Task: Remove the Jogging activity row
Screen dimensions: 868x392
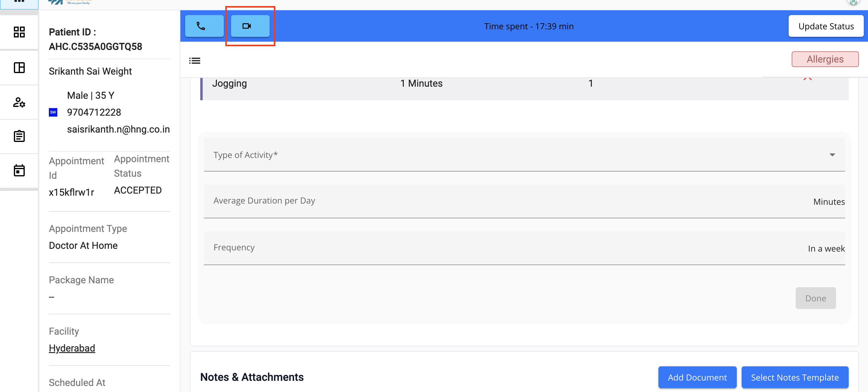Action: coord(807,79)
